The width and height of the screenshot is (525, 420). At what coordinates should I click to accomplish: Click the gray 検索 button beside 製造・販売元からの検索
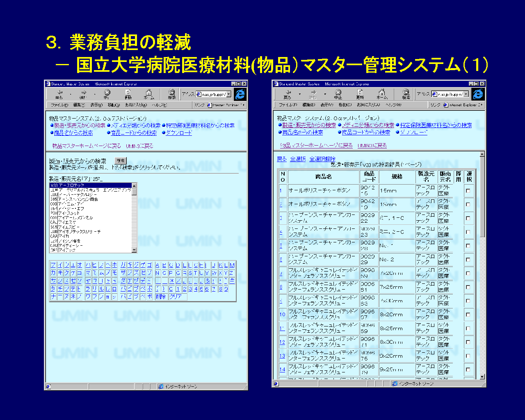point(121,161)
